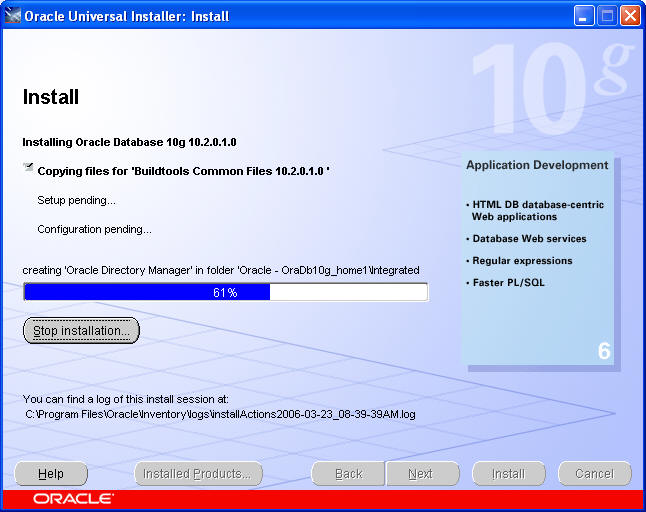Click the Install button at bottom

508,474
